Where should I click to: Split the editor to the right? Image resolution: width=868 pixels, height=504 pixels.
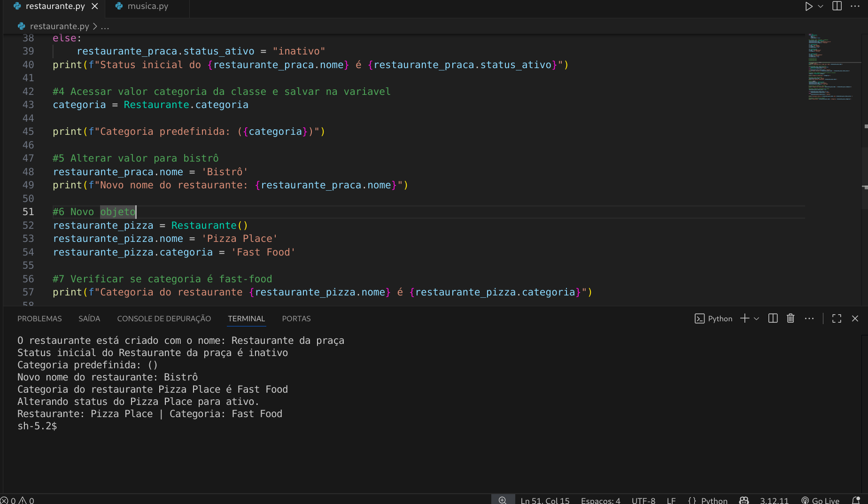click(837, 7)
